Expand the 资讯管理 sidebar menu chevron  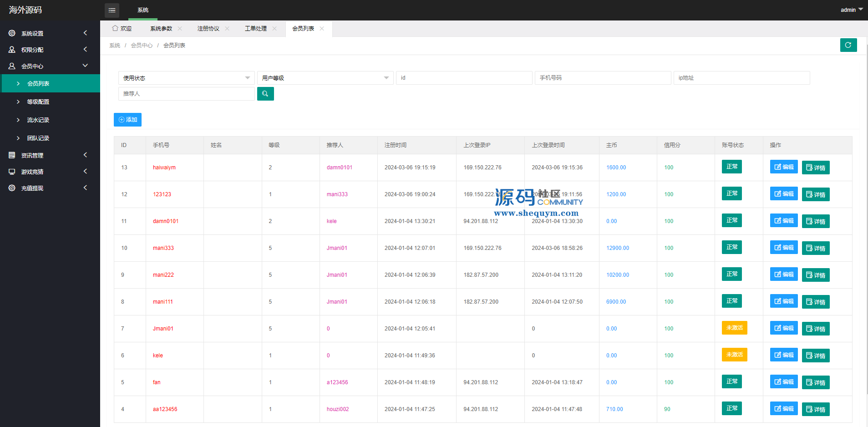click(85, 155)
